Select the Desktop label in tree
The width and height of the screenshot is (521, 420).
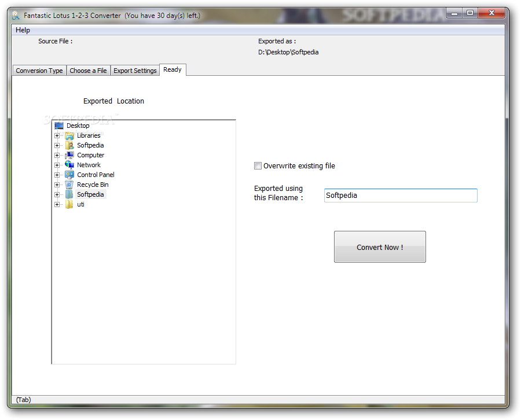[x=78, y=126]
